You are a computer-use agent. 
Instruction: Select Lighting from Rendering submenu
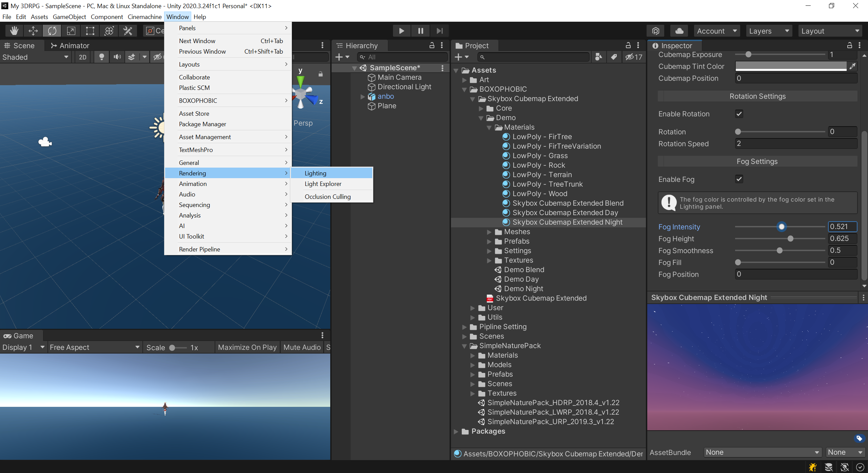point(315,173)
